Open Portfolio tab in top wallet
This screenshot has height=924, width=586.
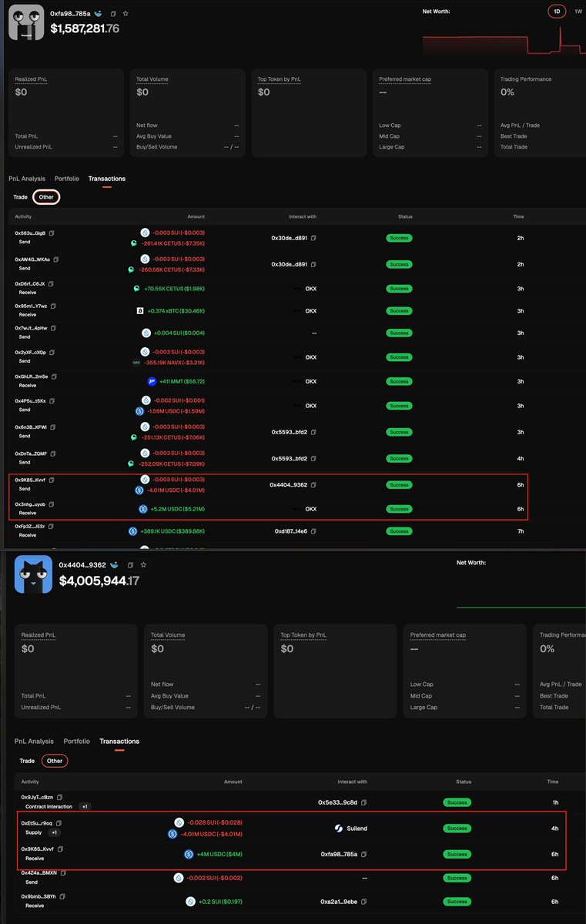tap(67, 179)
